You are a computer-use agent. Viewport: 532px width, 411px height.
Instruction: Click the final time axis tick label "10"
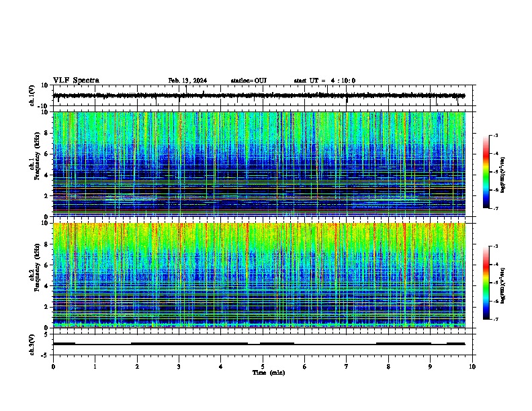(x=472, y=367)
